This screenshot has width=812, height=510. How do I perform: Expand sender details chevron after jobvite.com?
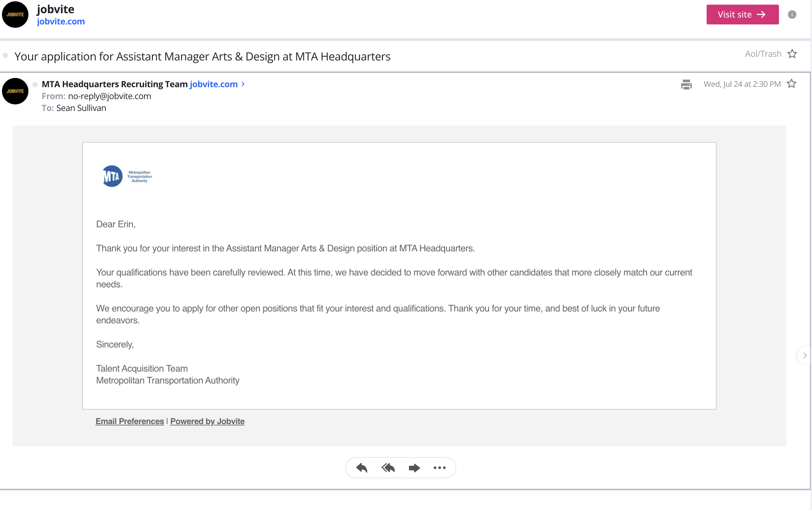point(243,84)
